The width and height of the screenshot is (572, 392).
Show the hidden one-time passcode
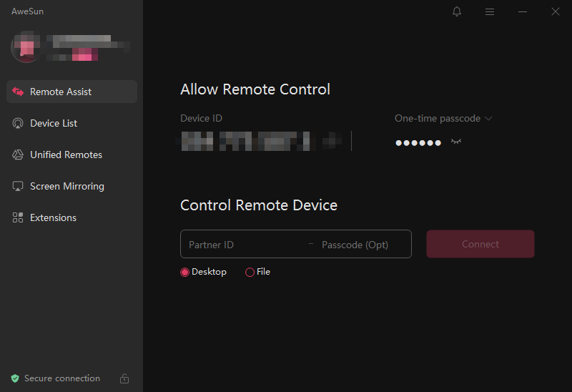[456, 142]
